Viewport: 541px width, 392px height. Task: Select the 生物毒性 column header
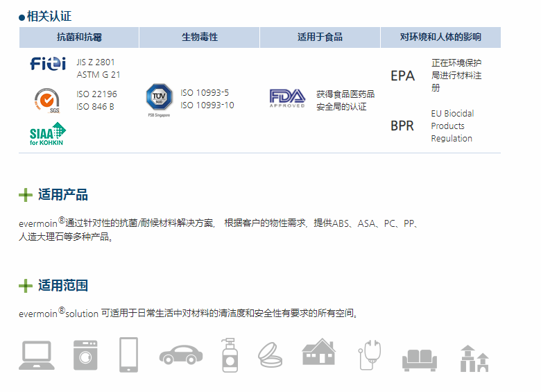coord(199,37)
